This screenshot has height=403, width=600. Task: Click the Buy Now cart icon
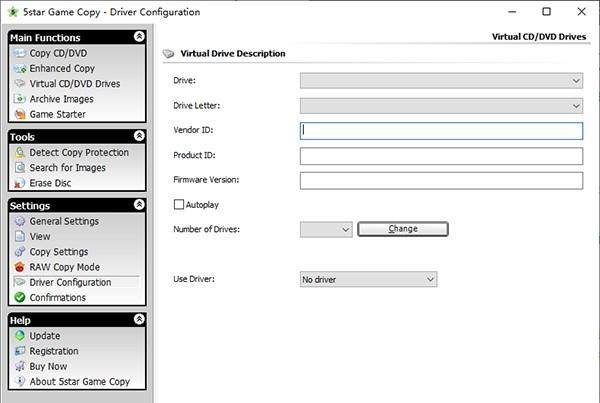click(20, 366)
